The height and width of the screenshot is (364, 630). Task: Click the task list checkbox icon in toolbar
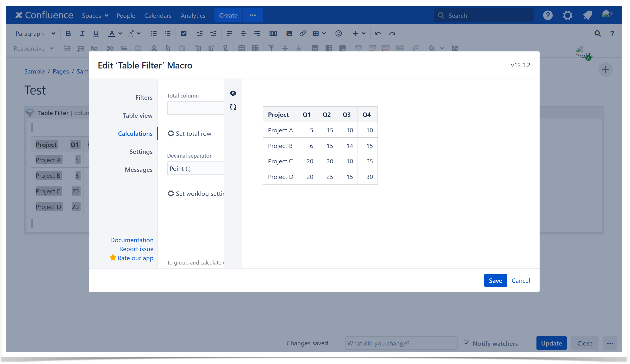click(x=183, y=33)
